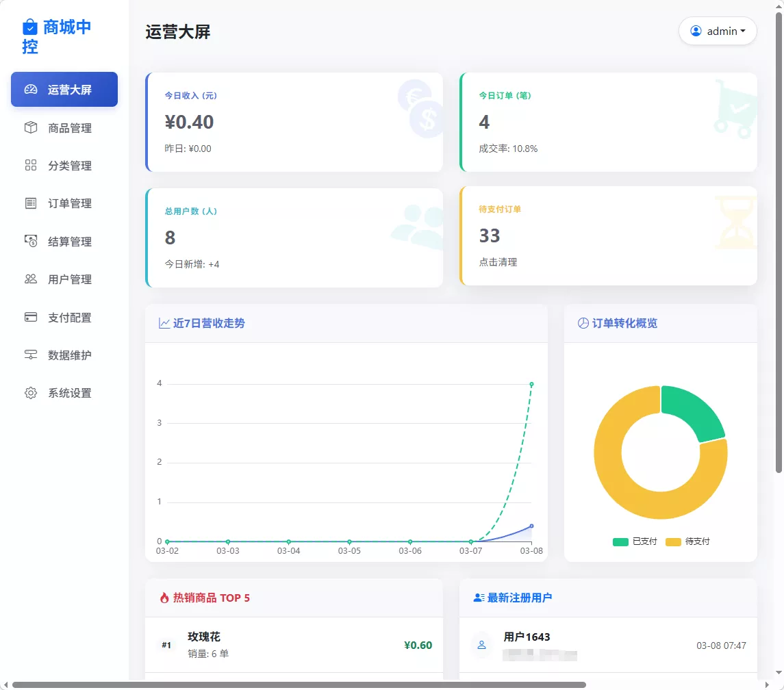The image size is (784, 690).
Task: Open the 待支付订单 card
Action: click(608, 235)
